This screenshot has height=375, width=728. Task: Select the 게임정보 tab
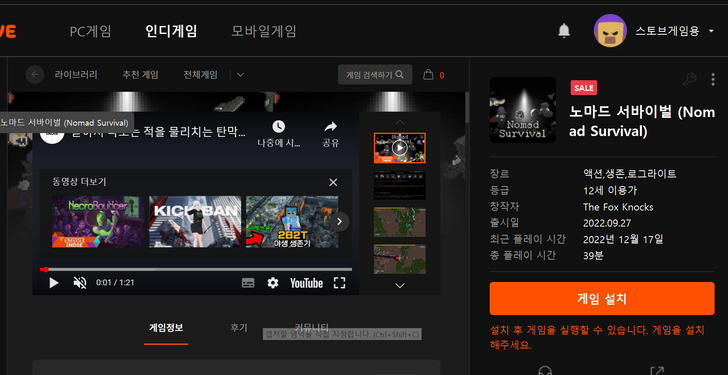(x=166, y=328)
